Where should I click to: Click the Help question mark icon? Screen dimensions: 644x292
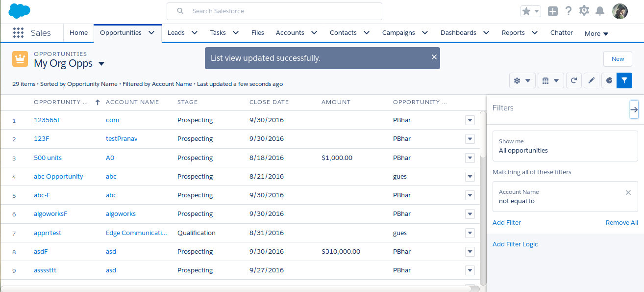[x=569, y=11]
